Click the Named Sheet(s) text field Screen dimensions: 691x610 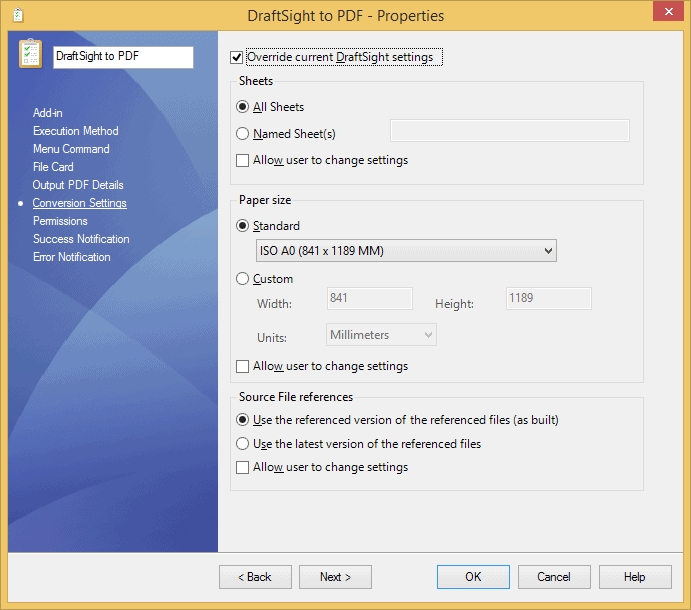510,130
